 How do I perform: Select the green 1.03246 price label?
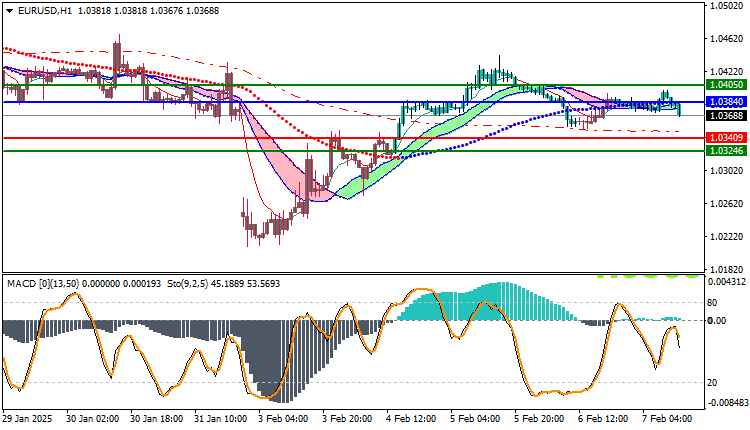726,151
